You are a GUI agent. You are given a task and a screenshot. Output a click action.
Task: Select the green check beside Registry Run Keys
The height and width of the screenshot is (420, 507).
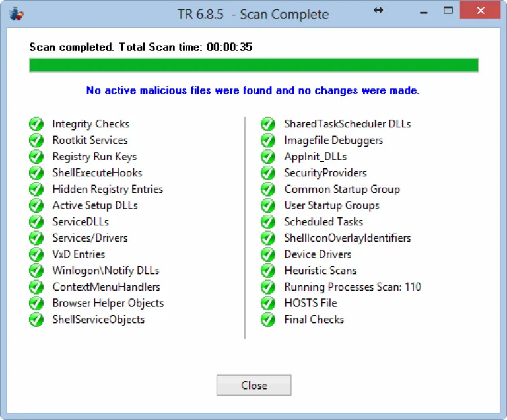[x=36, y=157]
